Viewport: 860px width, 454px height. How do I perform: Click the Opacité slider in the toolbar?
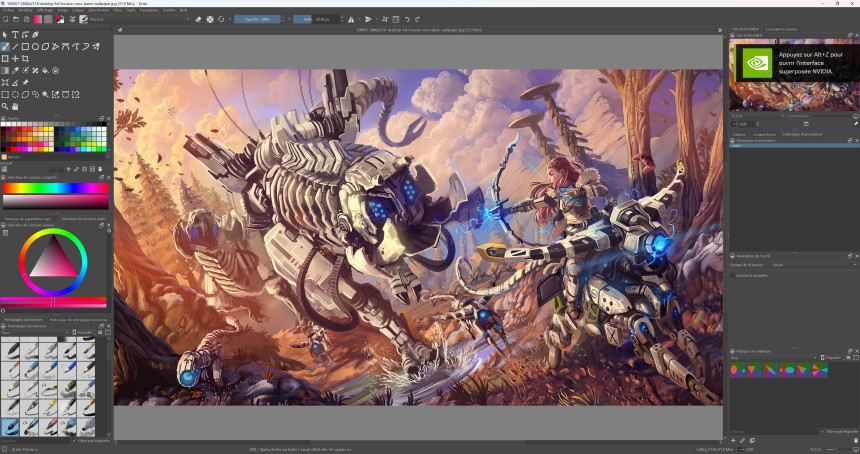[259, 19]
